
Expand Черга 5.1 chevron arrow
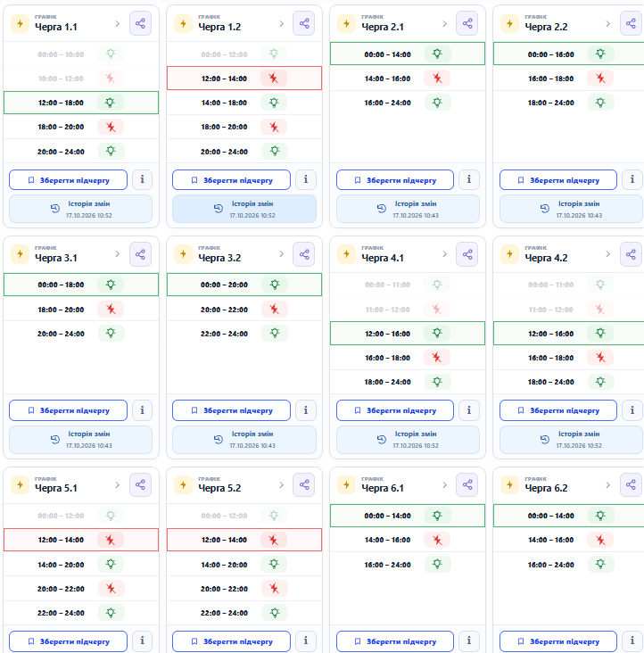point(118,484)
